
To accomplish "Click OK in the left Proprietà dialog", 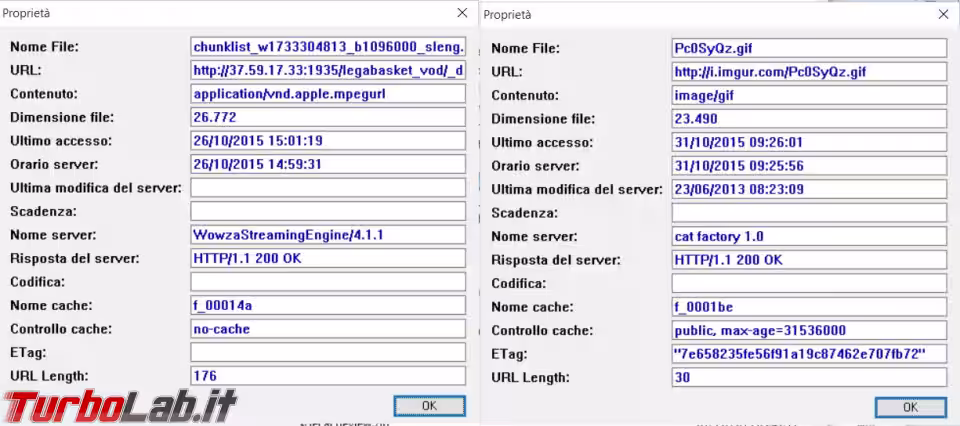I will (429, 406).
